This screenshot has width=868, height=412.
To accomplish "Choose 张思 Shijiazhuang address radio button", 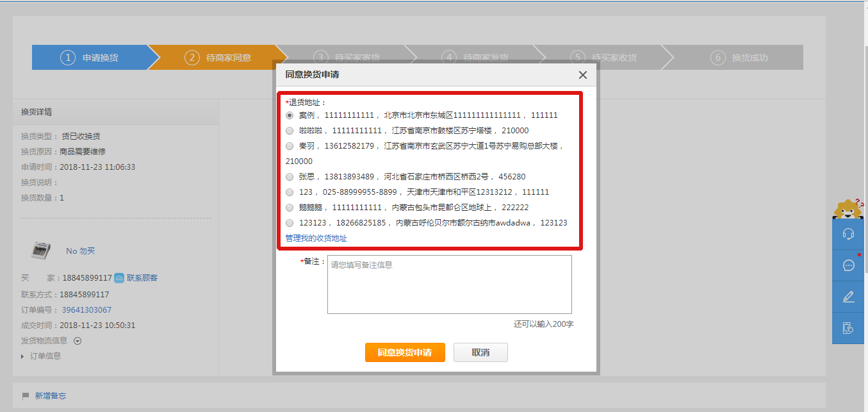I will pyautogui.click(x=290, y=177).
